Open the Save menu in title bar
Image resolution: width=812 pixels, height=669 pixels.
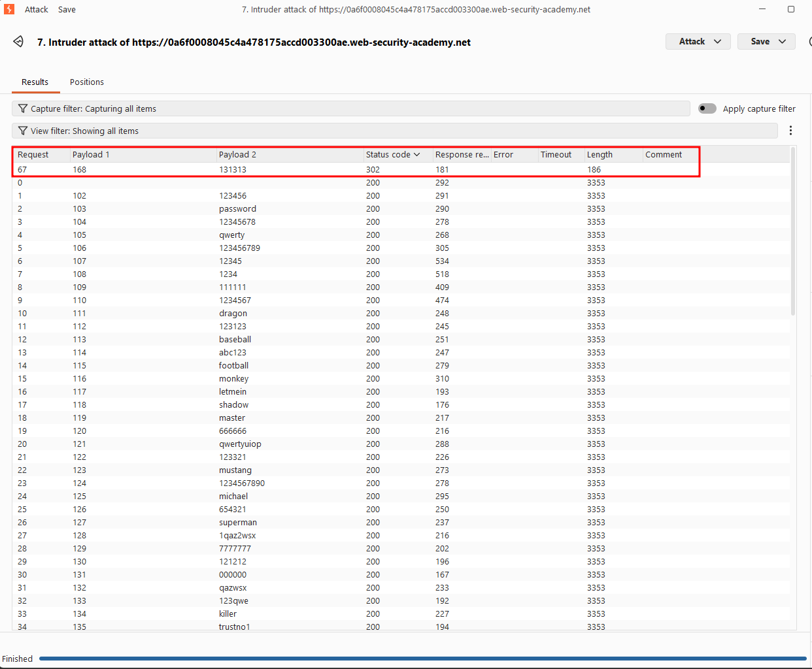(x=67, y=10)
